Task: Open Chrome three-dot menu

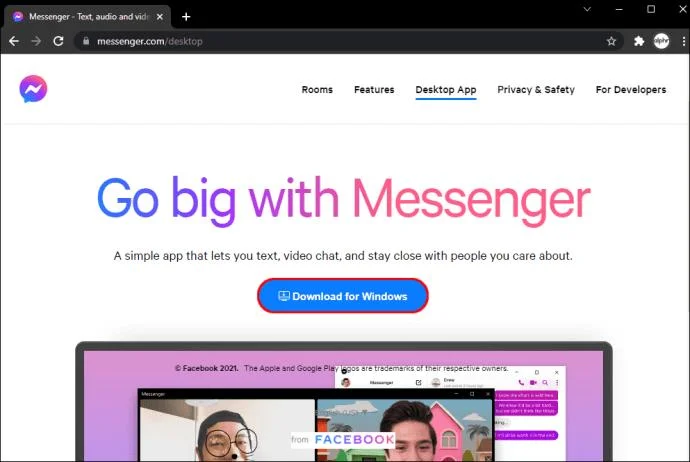Action: (683, 41)
